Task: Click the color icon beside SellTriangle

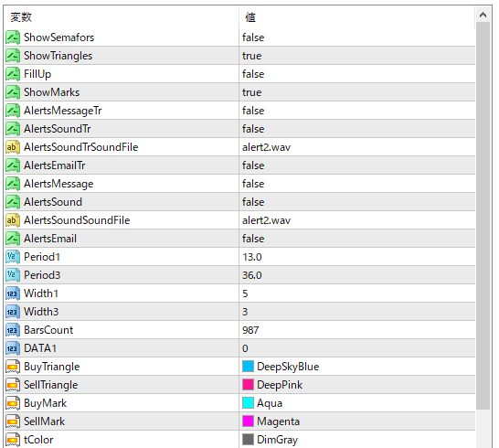Action: tap(13, 385)
